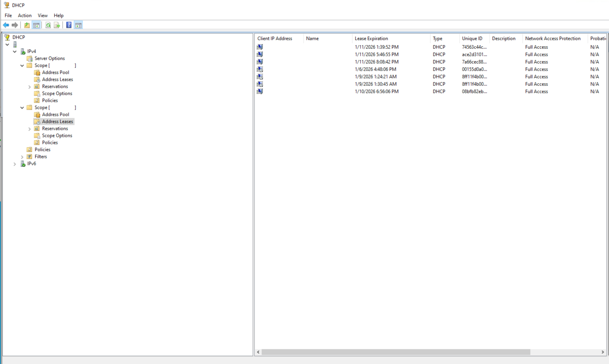Open the View menu
This screenshot has height=364, width=609.
pos(43,15)
